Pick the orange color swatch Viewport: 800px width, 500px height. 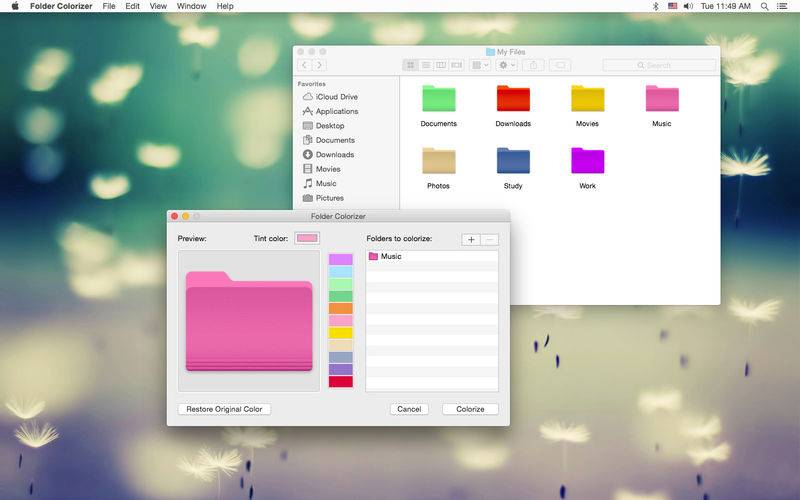coord(340,308)
